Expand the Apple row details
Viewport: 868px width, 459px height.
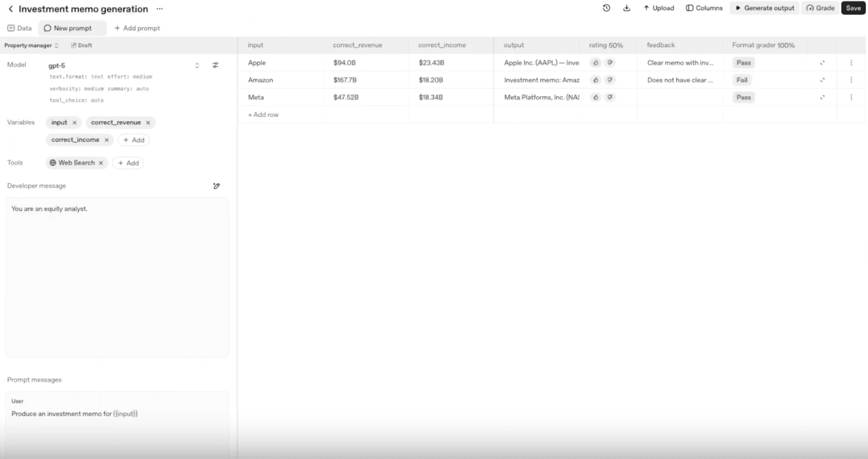point(822,63)
